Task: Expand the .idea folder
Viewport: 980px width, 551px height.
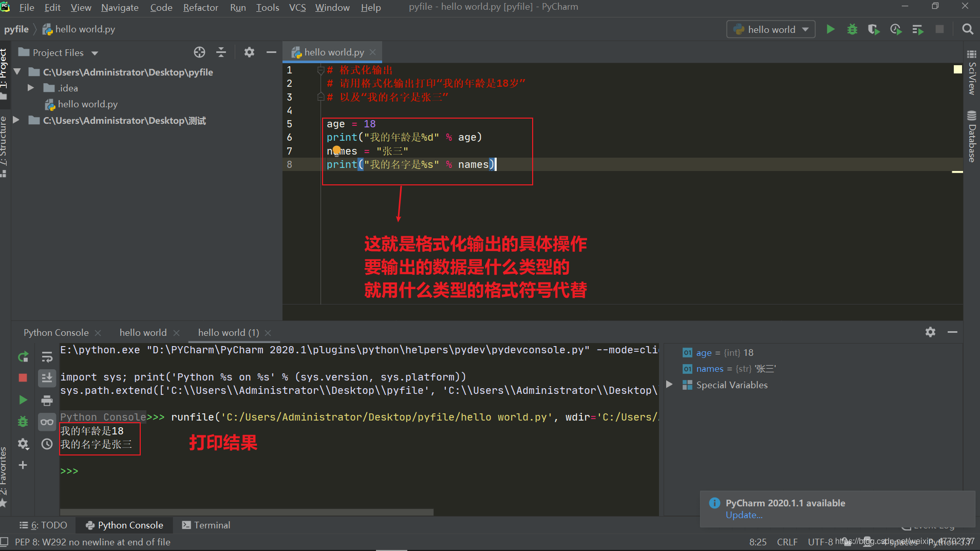Action: (x=30, y=88)
